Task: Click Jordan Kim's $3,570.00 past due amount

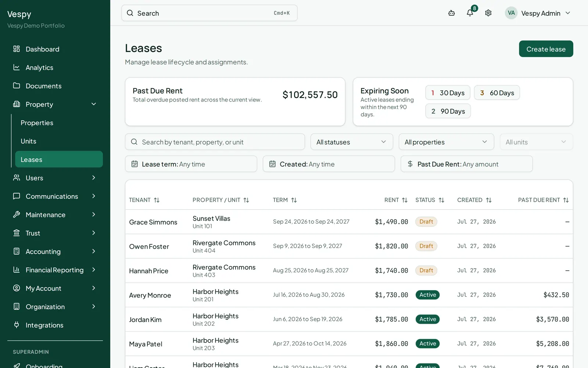Action: 552,319
